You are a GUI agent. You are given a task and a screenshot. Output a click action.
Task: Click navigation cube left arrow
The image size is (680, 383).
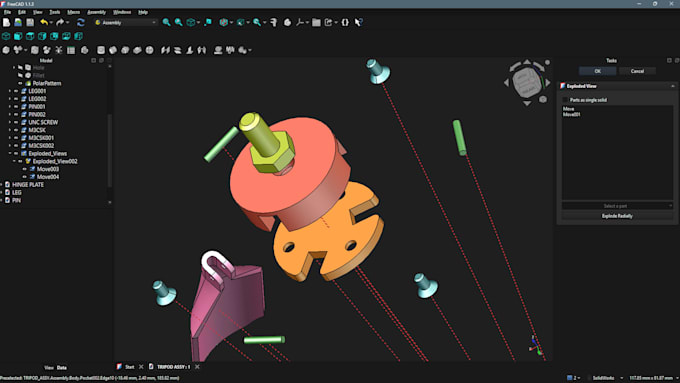(x=507, y=82)
